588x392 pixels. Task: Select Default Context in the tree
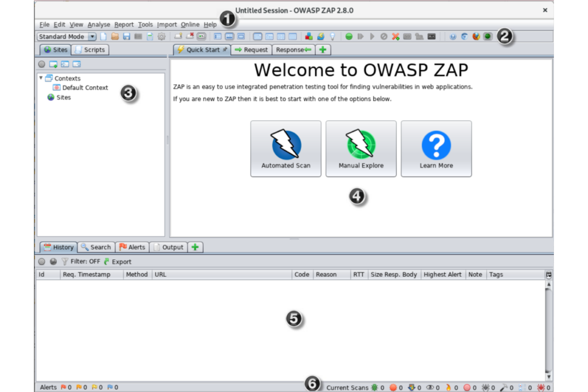click(x=81, y=88)
